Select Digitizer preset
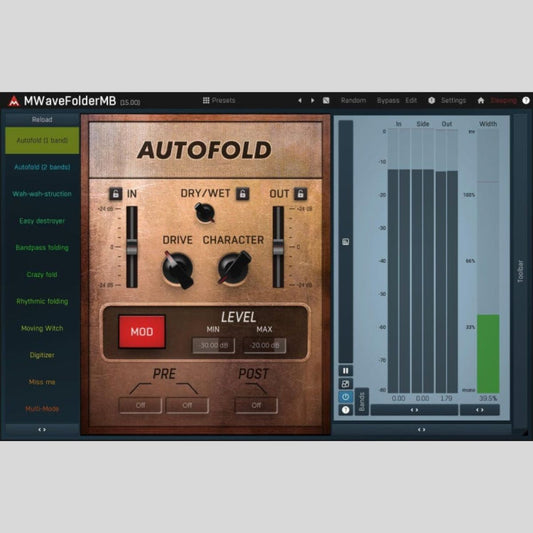Image resolution: width=533 pixels, height=533 pixels. coord(42,355)
